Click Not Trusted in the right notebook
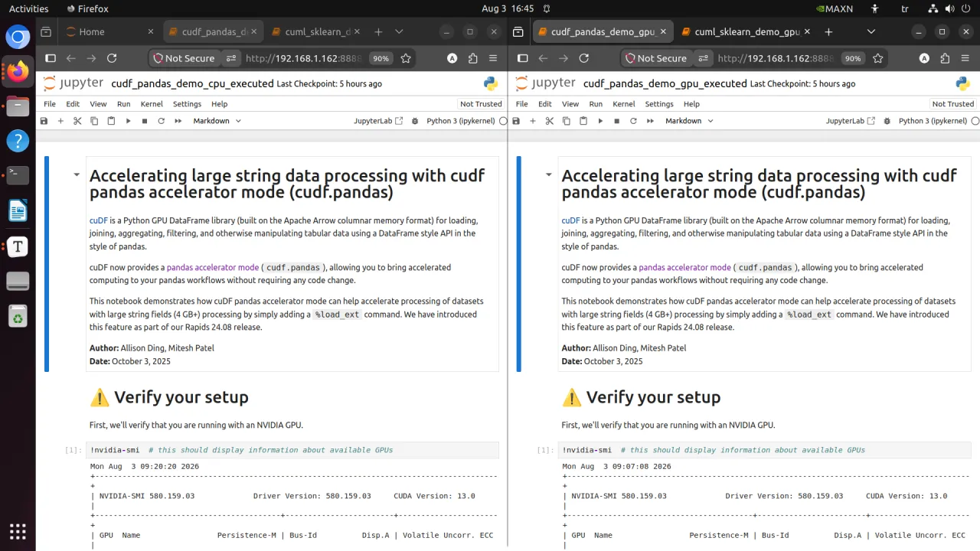Viewport: 980px width, 551px height. [953, 104]
